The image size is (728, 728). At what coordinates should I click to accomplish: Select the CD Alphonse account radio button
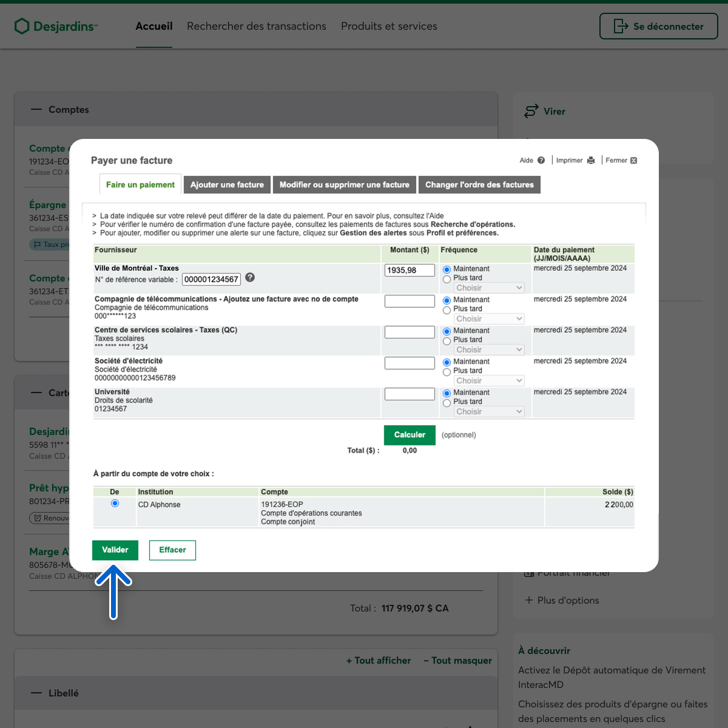click(x=115, y=504)
